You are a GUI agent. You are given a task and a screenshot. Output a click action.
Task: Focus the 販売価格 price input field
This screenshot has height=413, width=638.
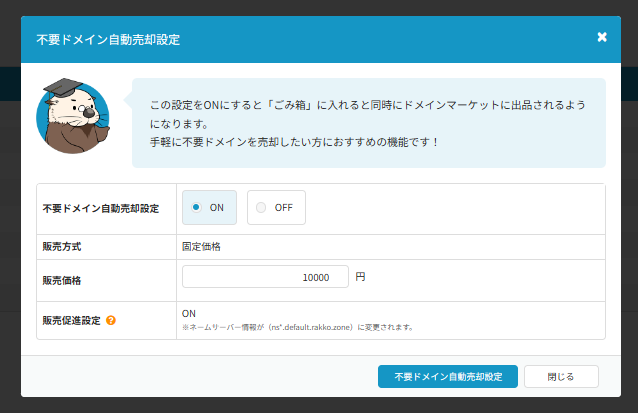coord(265,277)
